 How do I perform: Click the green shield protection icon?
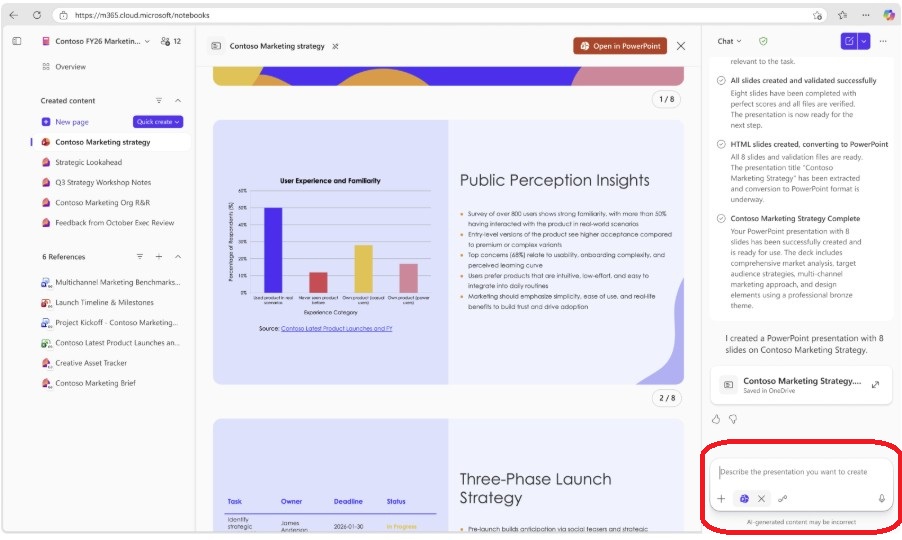point(763,41)
